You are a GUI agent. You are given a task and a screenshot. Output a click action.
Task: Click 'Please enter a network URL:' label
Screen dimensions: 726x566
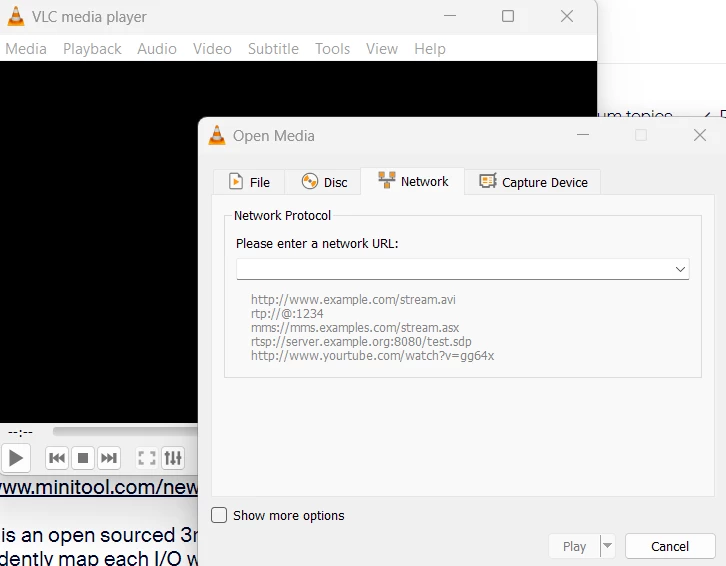317,244
